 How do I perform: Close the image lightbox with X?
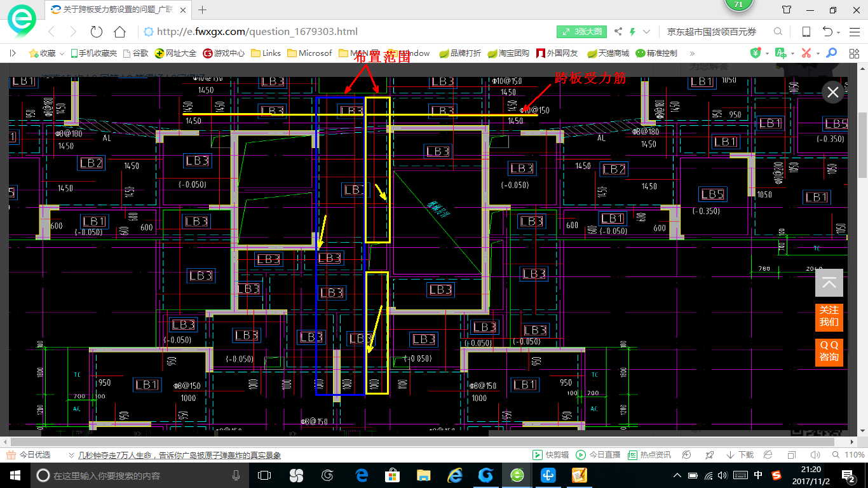(x=833, y=92)
